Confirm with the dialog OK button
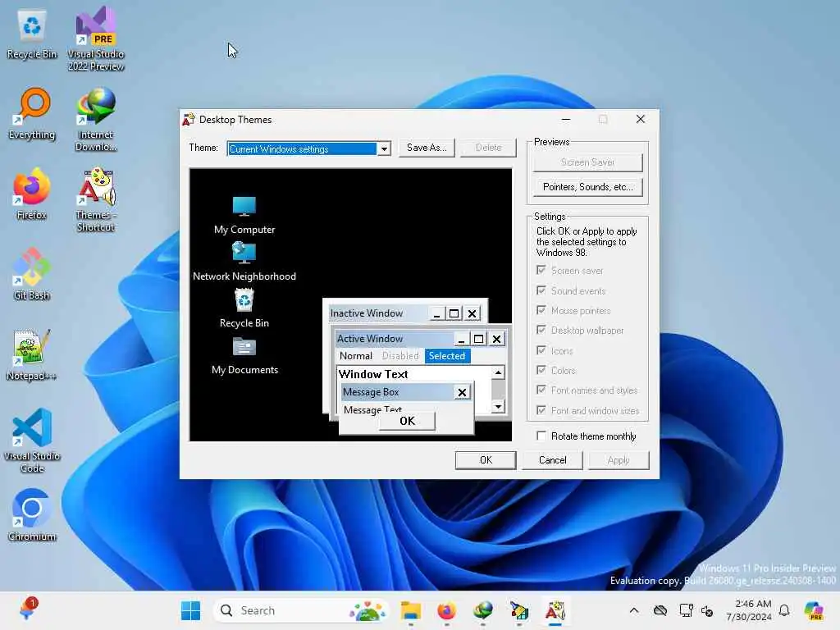Screen dimensions: 840x630 486,460
